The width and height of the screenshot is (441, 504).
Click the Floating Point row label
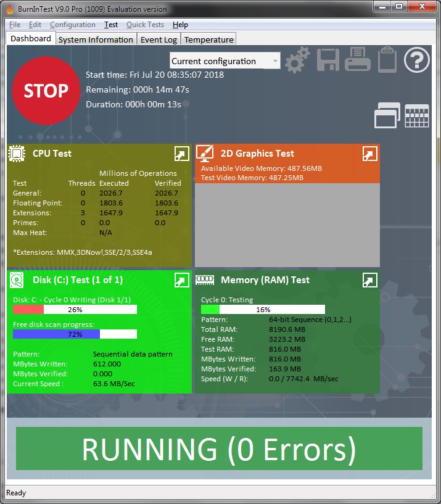click(38, 203)
